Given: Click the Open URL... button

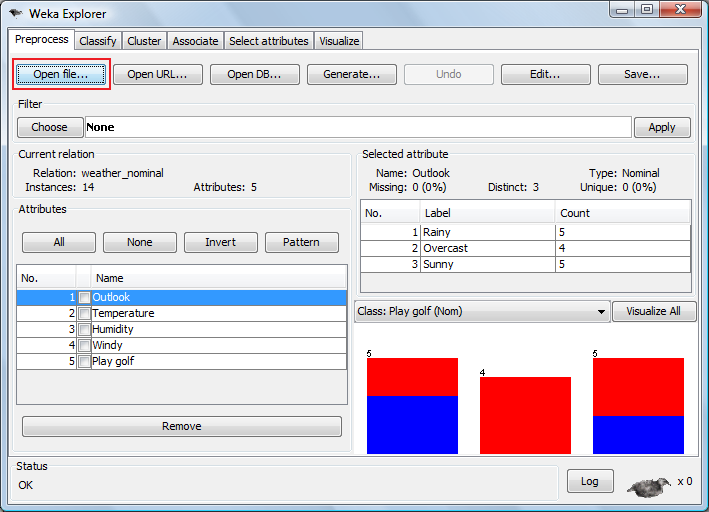Looking at the screenshot, I should click(157, 74).
